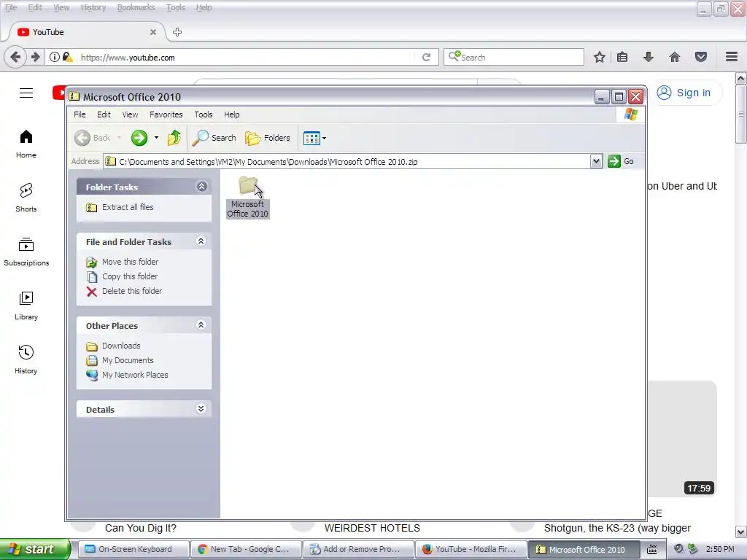Click Firefox back navigation button
This screenshot has height=560, width=747.
[x=15, y=58]
